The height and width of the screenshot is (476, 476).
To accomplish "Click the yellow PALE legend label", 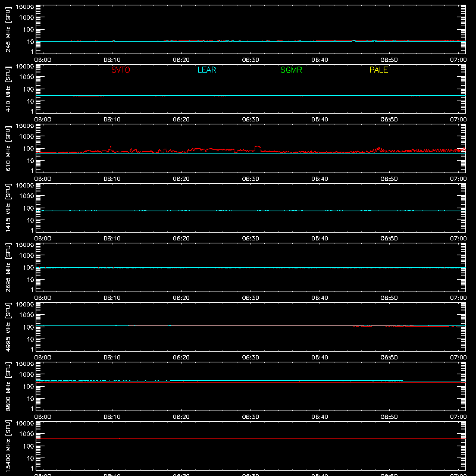I will click(x=378, y=70).
